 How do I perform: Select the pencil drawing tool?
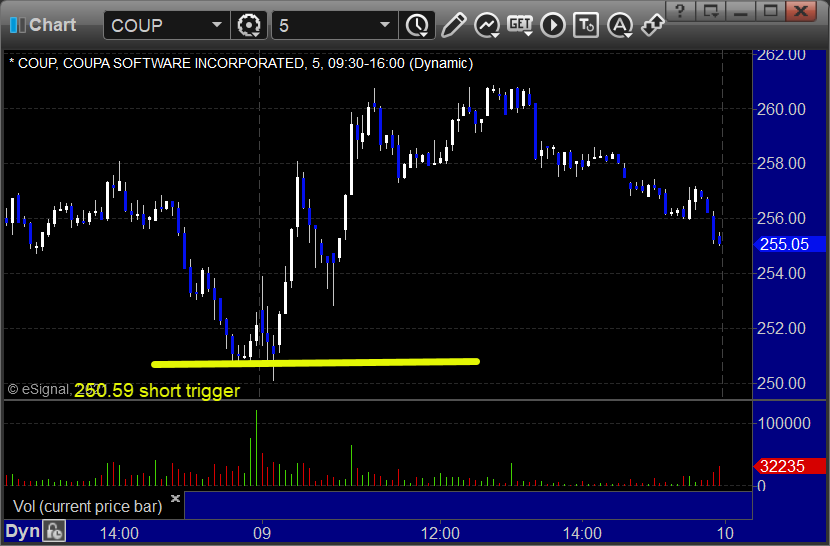pos(453,25)
